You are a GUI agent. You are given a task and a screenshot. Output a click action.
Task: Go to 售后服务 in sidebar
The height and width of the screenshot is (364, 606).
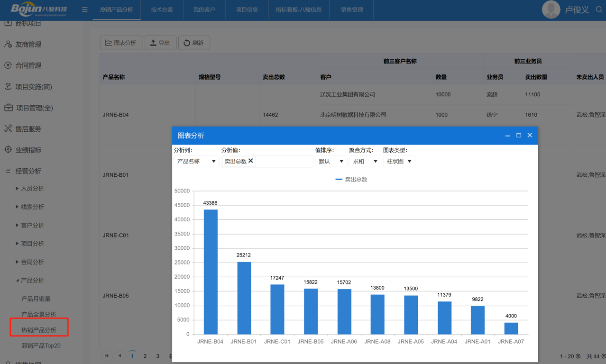[x=28, y=129]
